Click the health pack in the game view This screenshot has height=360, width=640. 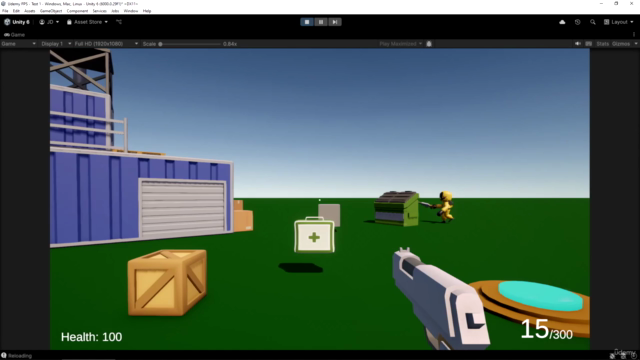click(x=314, y=236)
